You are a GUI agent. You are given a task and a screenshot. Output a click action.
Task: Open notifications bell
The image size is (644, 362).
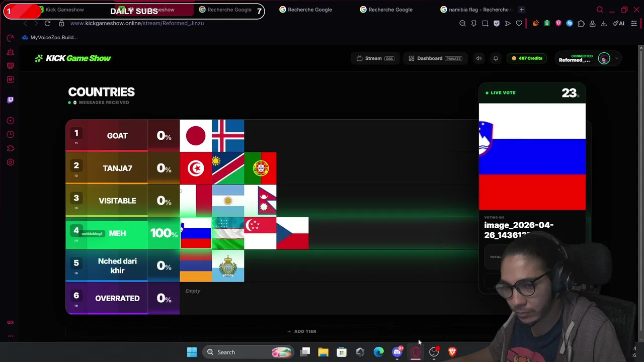[x=496, y=58]
